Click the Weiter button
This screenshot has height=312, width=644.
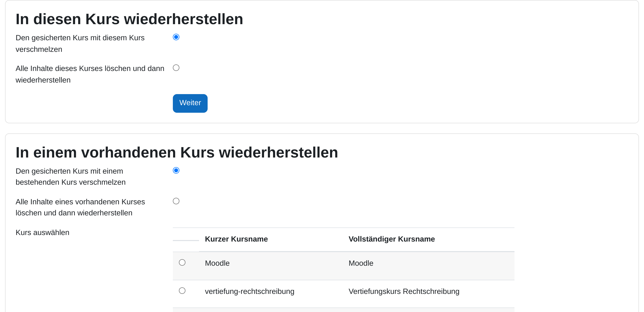(190, 103)
